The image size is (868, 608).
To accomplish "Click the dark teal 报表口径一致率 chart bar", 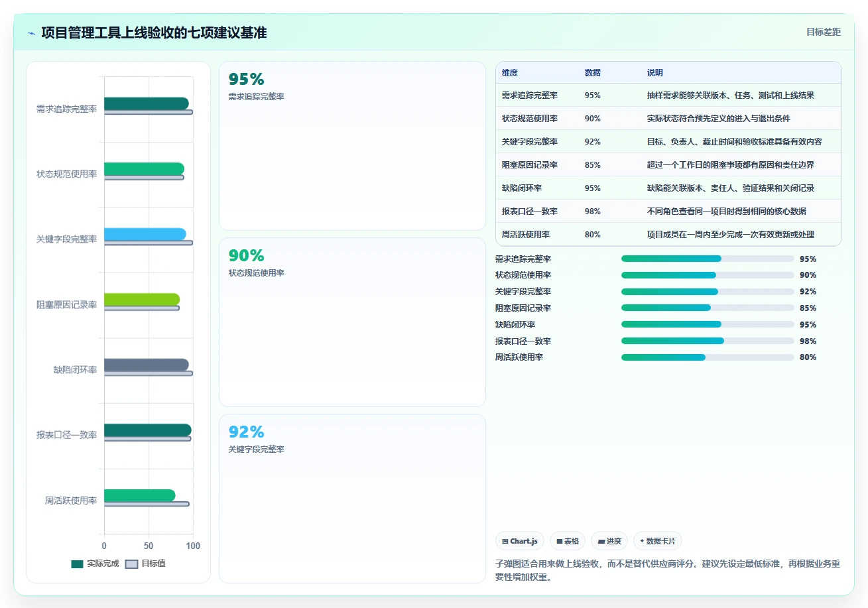I will [148, 430].
